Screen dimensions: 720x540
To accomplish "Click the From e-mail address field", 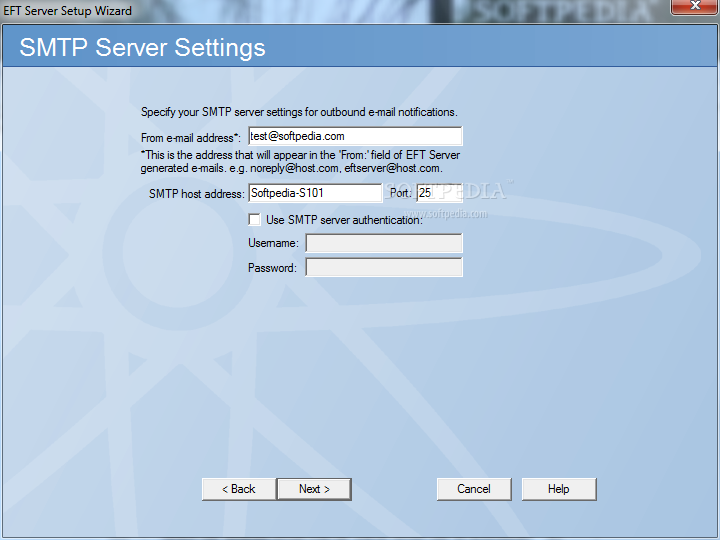I will pos(355,136).
